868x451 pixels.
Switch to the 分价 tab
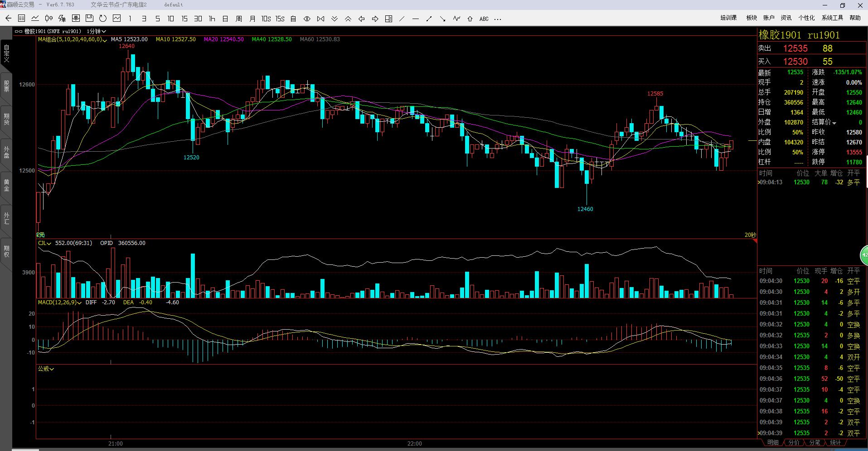(x=794, y=442)
